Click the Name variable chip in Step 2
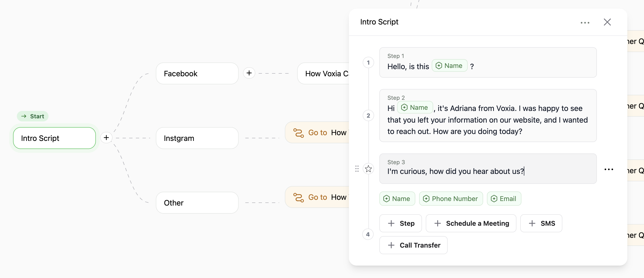Screen dimensions: 644x278 click(x=415, y=108)
